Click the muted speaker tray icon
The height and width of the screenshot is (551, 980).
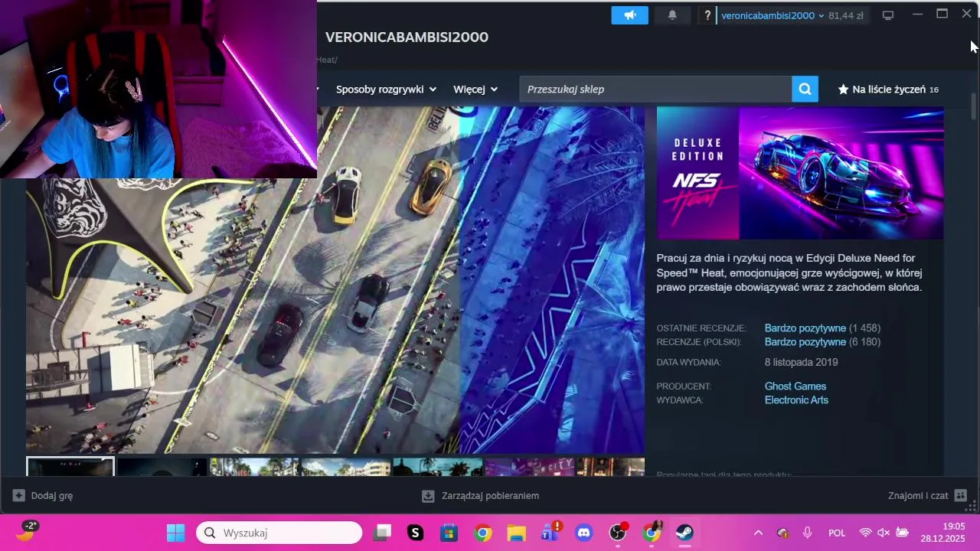point(883,533)
